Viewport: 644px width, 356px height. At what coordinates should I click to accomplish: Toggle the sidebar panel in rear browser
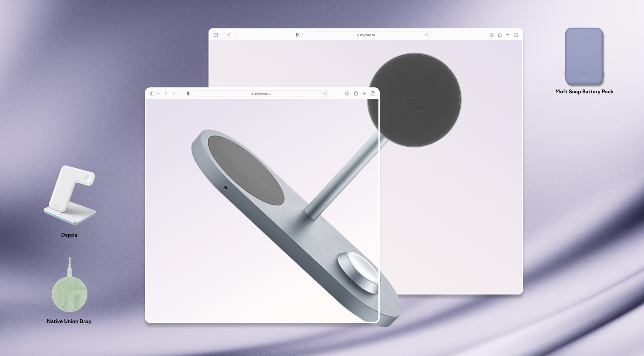click(215, 35)
